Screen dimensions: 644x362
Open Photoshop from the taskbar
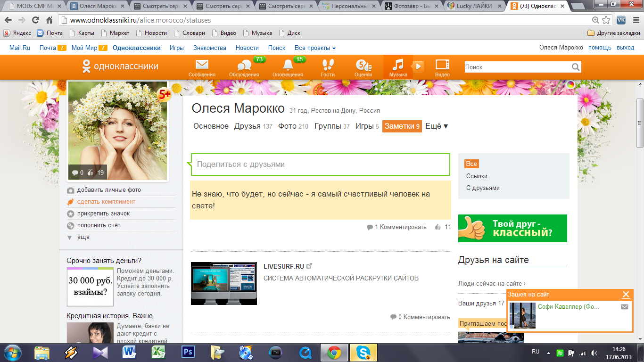[x=188, y=352]
